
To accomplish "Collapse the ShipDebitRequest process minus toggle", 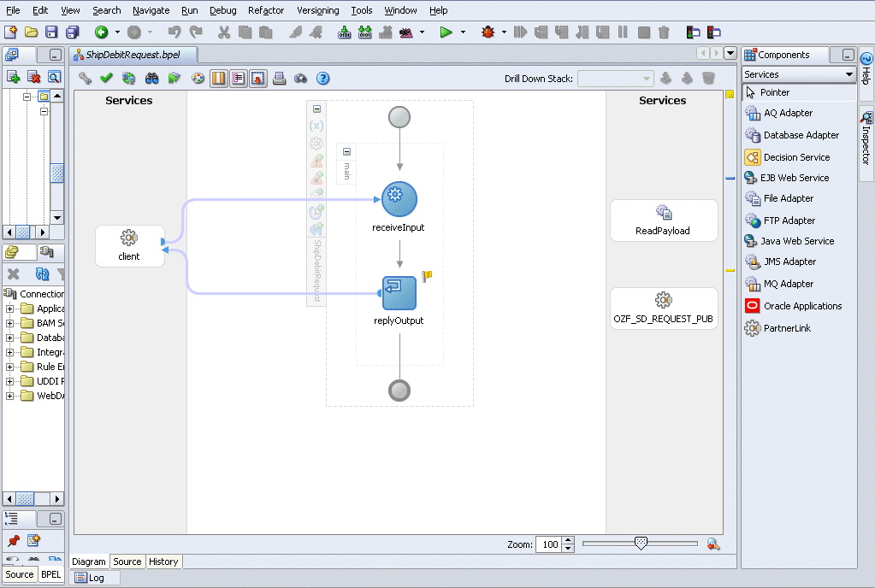I will [316, 109].
